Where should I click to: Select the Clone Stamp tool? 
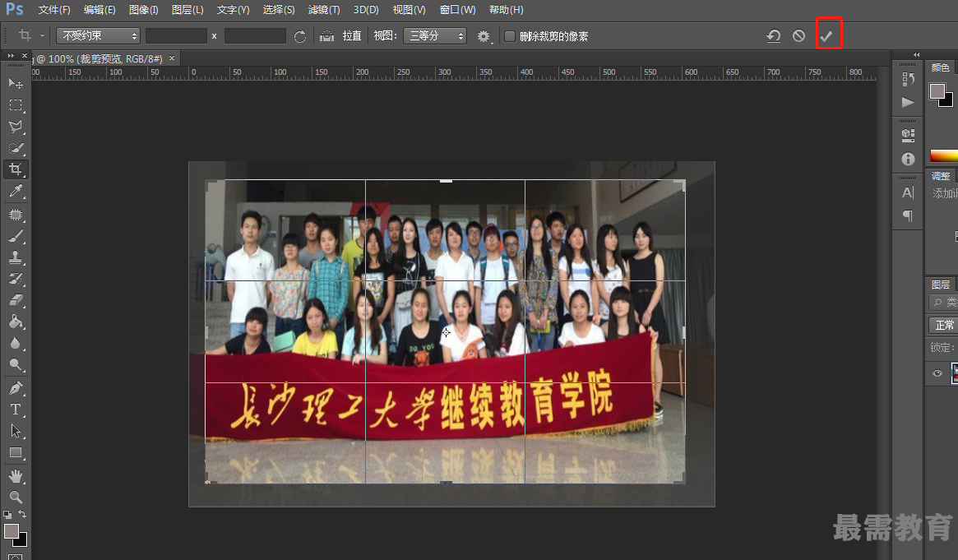[x=16, y=257]
